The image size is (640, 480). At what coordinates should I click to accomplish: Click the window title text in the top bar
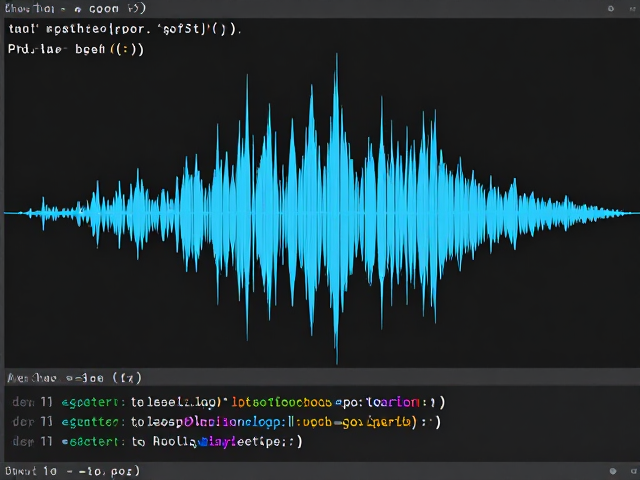click(75, 8)
